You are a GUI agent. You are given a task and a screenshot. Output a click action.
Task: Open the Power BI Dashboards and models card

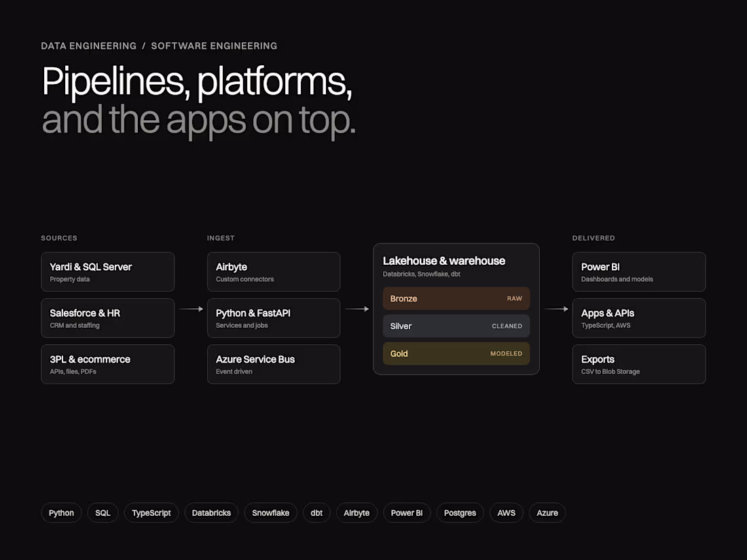[639, 272]
